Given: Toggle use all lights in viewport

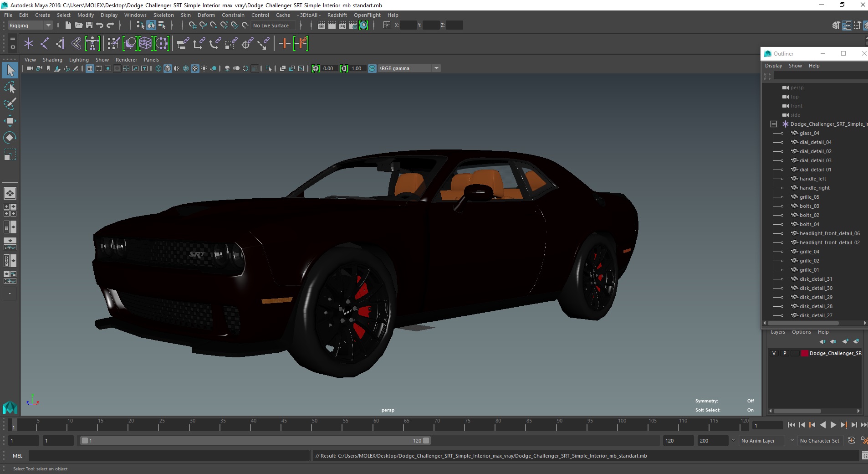Looking at the screenshot, I should point(204,68).
